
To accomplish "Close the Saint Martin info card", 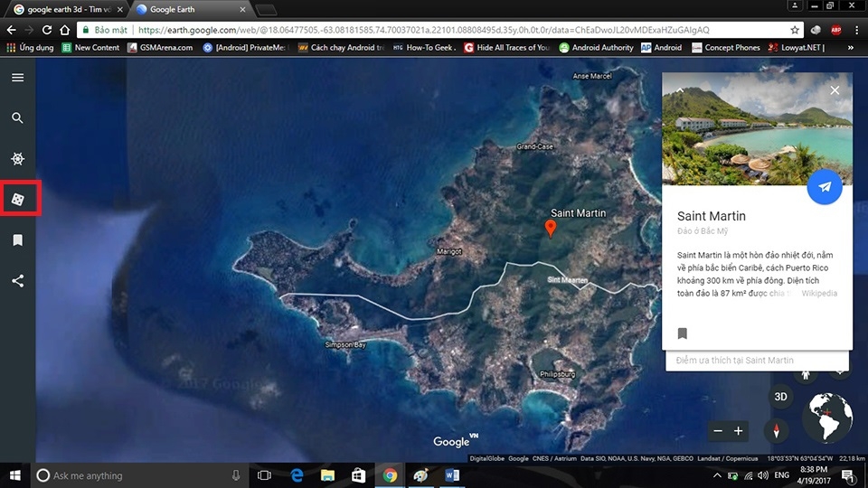I will [835, 90].
